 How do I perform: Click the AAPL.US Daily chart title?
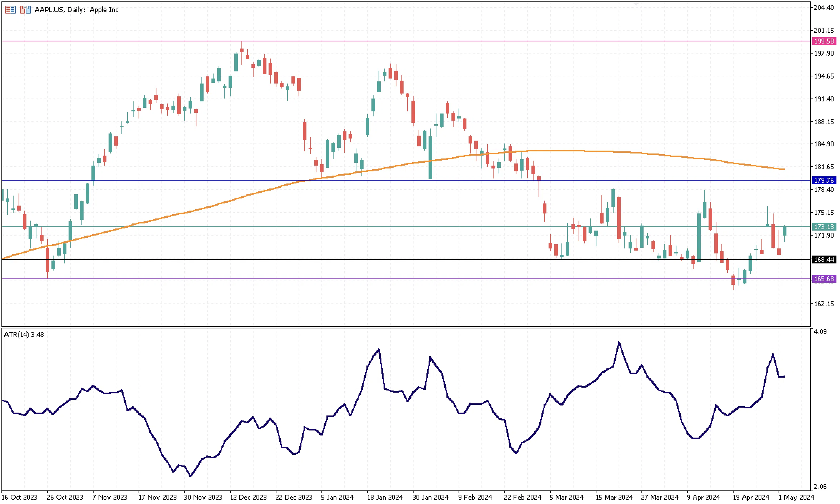[76, 10]
